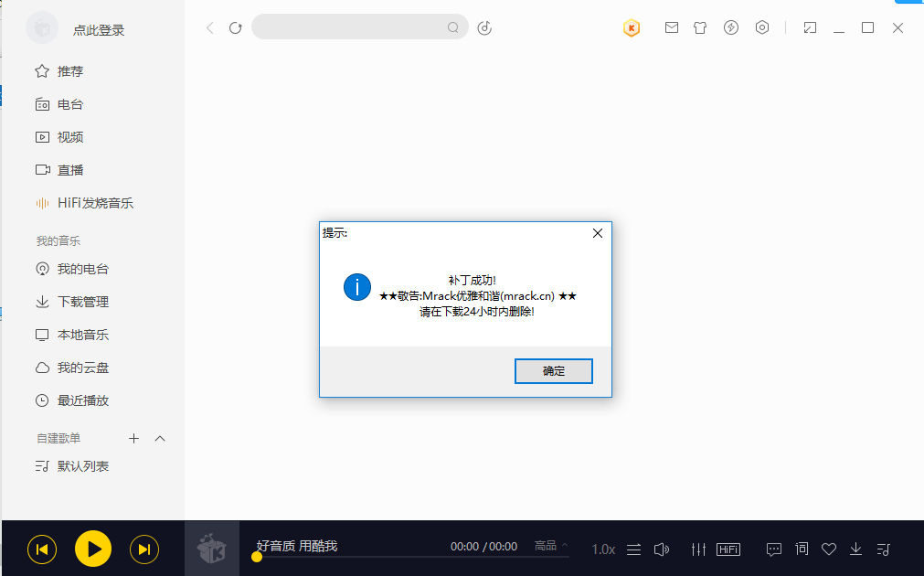Open the orange VIP hexagon badge
Image resolution: width=924 pixels, height=576 pixels.
pyautogui.click(x=632, y=27)
